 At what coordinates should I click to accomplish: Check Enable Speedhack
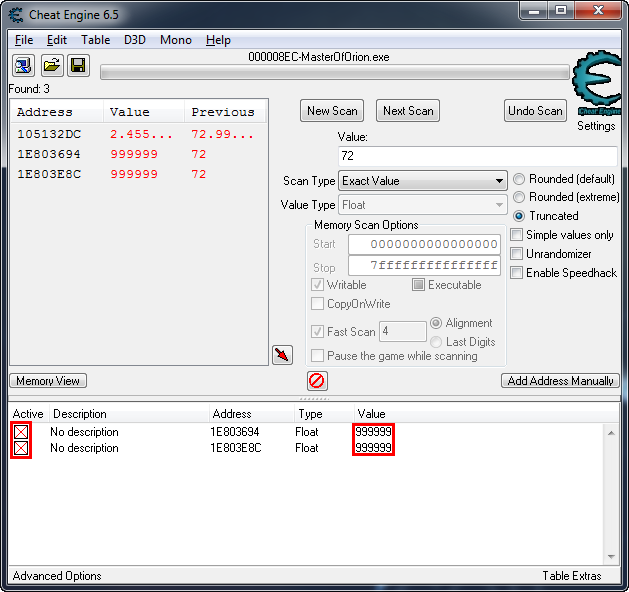(x=516, y=273)
